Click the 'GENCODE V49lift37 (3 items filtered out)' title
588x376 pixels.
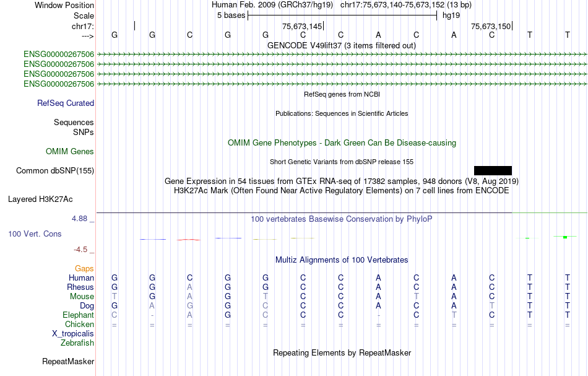(x=342, y=46)
